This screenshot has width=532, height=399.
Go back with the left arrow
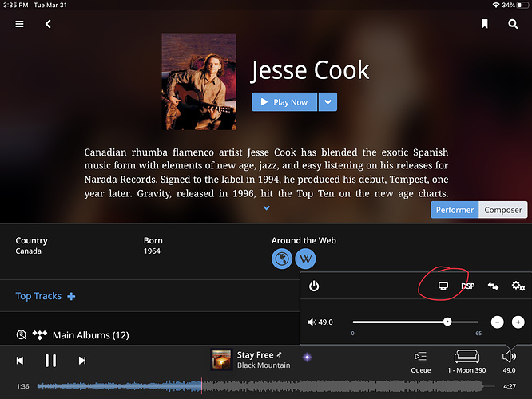point(48,24)
